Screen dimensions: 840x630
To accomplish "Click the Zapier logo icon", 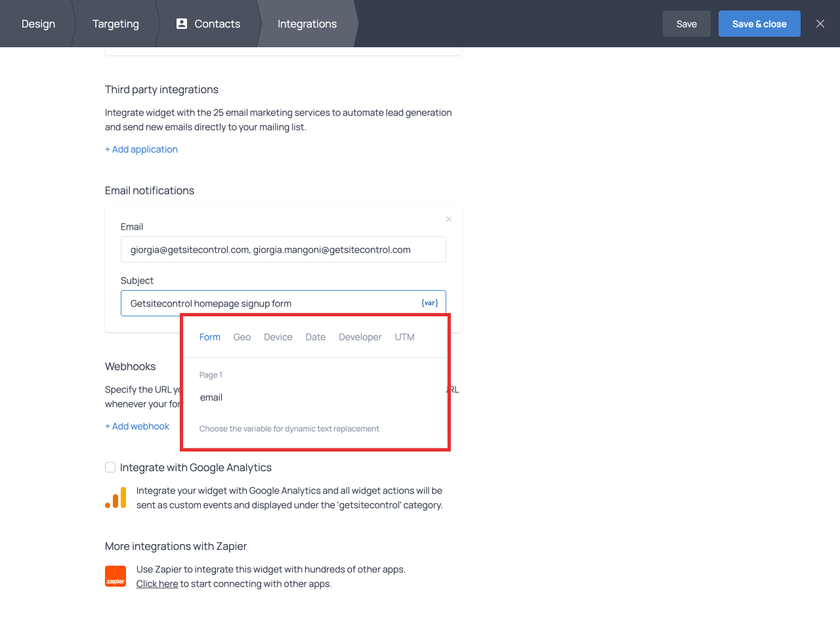I will tap(115, 576).
